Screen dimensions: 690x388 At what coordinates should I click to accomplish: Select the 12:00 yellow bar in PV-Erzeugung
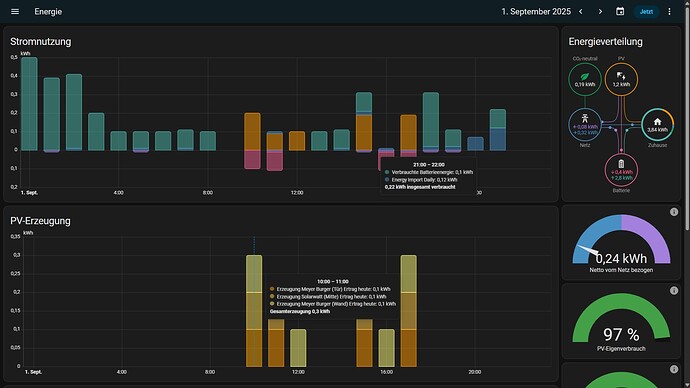pyautogui.click(x=298, y=348)
